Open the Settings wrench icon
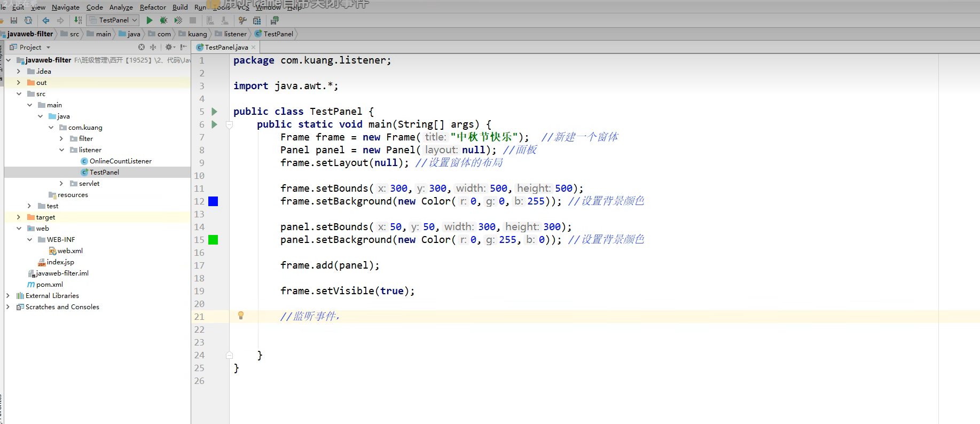Screen dimensions: 980x424 [x=242, y=20]
